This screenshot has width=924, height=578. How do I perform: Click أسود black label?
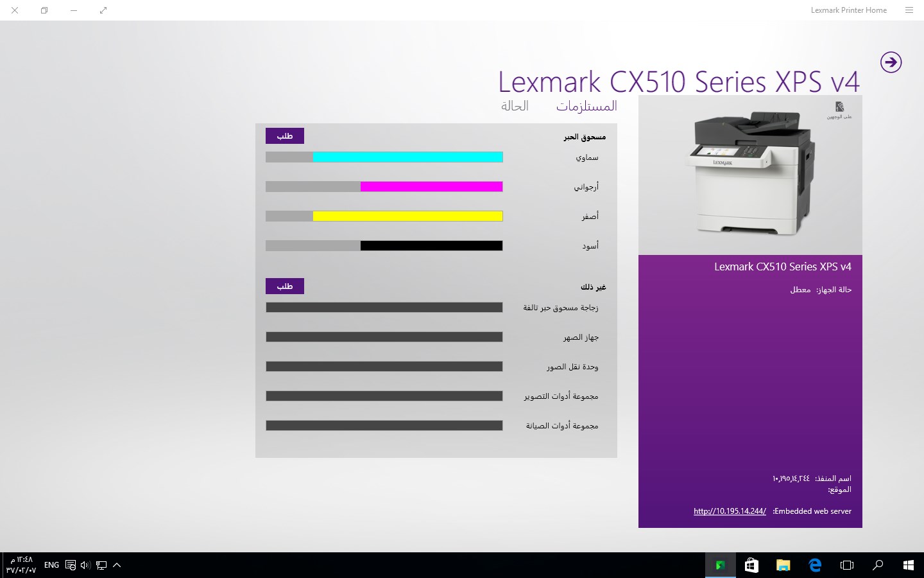[590, 246]
